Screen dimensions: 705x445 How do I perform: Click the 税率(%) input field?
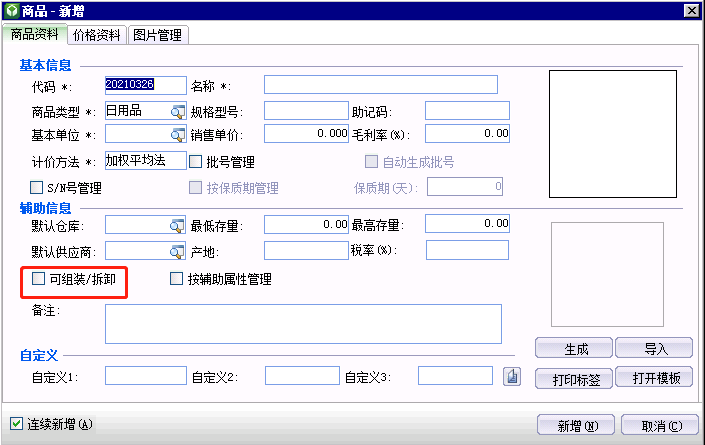click(x=467, y=250)
